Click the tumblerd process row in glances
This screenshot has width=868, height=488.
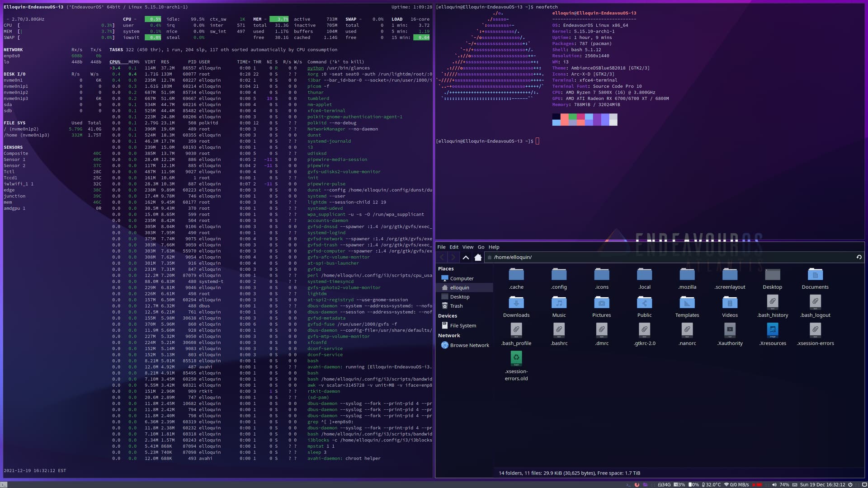[x=270, y=99]
